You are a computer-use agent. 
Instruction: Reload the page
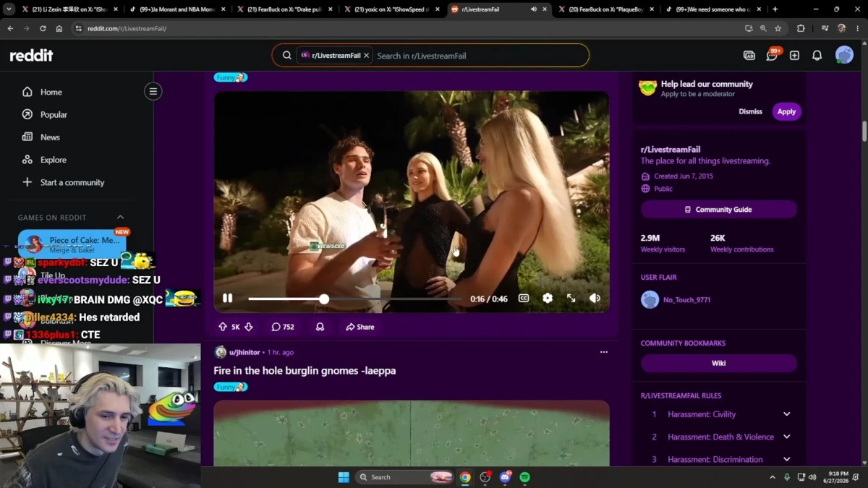(43, 28)
